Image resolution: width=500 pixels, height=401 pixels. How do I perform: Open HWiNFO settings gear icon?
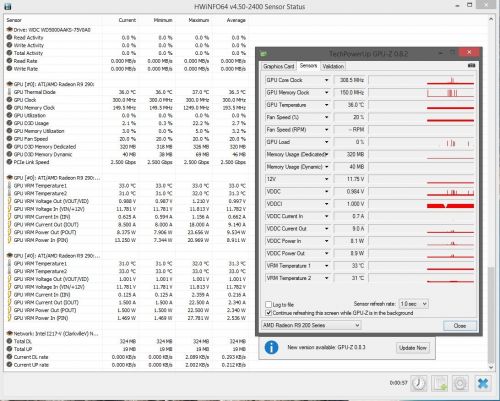(460, 383)
